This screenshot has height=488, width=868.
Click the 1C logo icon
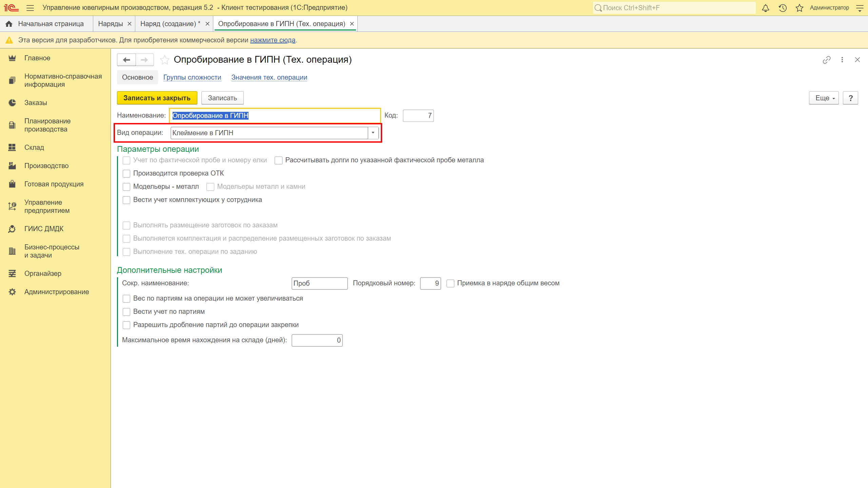(11, 8)
